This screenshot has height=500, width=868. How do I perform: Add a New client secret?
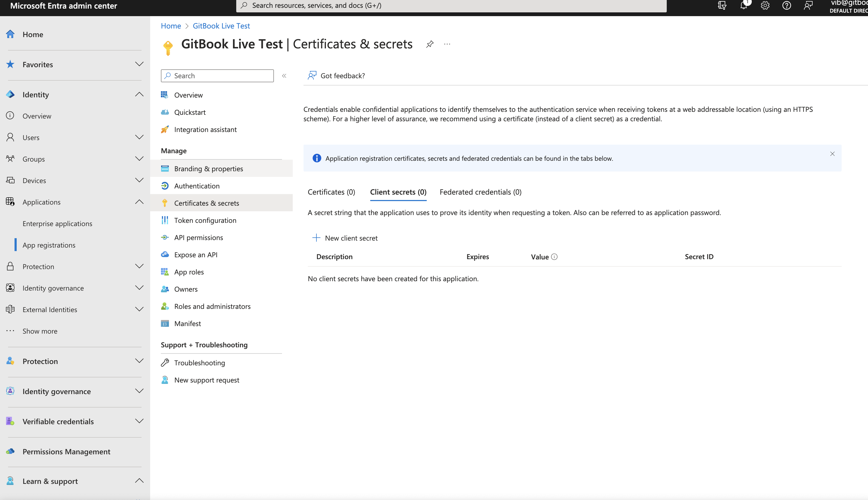tap(345, 238)
